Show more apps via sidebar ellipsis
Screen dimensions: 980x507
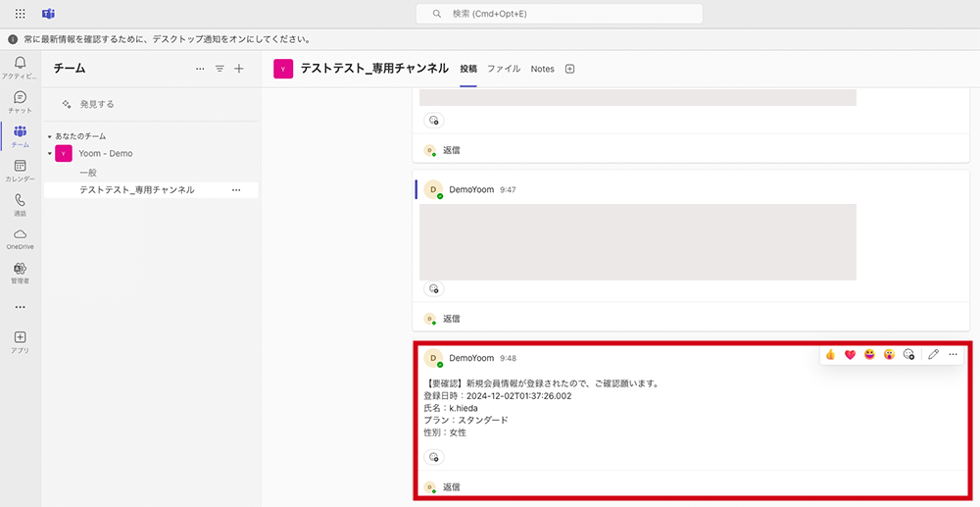(20, 307)
